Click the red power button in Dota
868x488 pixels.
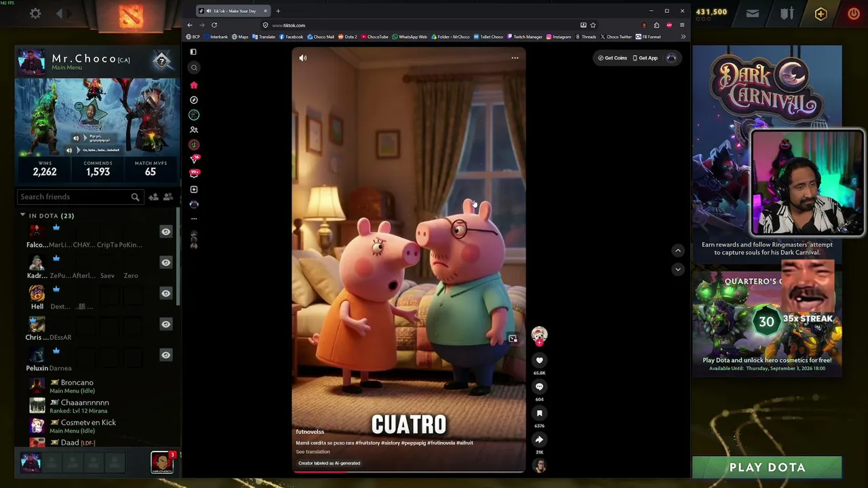854,14
